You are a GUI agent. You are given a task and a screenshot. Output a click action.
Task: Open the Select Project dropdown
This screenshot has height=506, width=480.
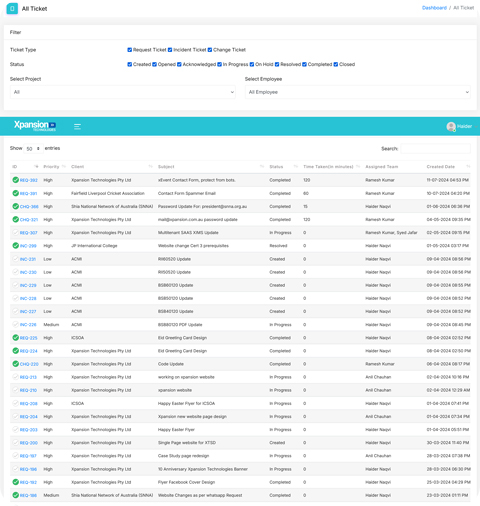point(123,92)
